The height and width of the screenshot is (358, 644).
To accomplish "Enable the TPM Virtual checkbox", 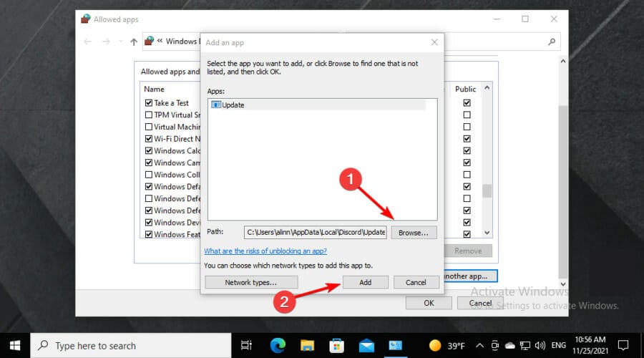I will coord(149,115).
